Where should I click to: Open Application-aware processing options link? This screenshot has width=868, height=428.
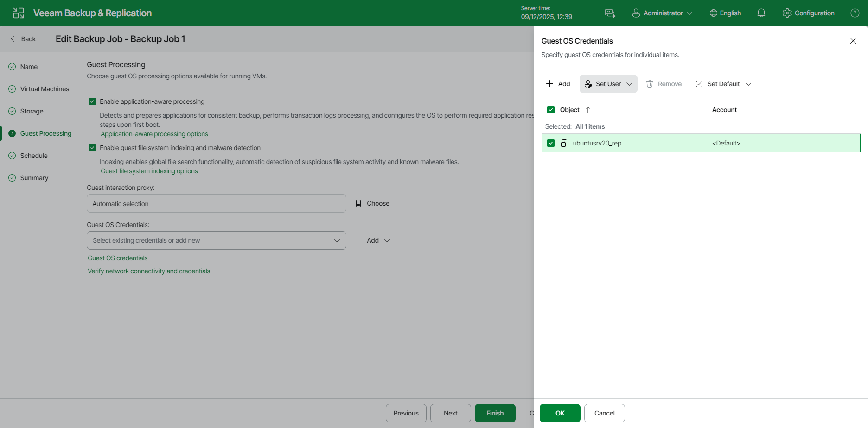154,134
